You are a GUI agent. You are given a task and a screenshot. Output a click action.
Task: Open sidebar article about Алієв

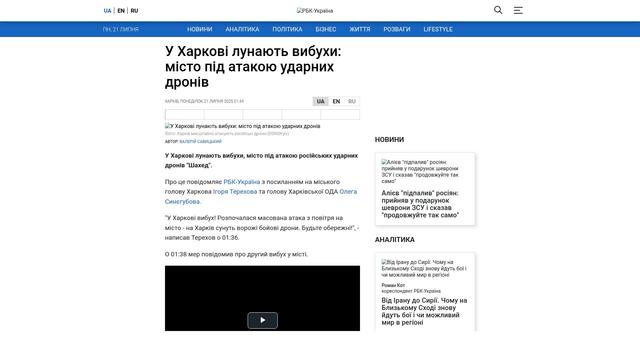point(420,204)
